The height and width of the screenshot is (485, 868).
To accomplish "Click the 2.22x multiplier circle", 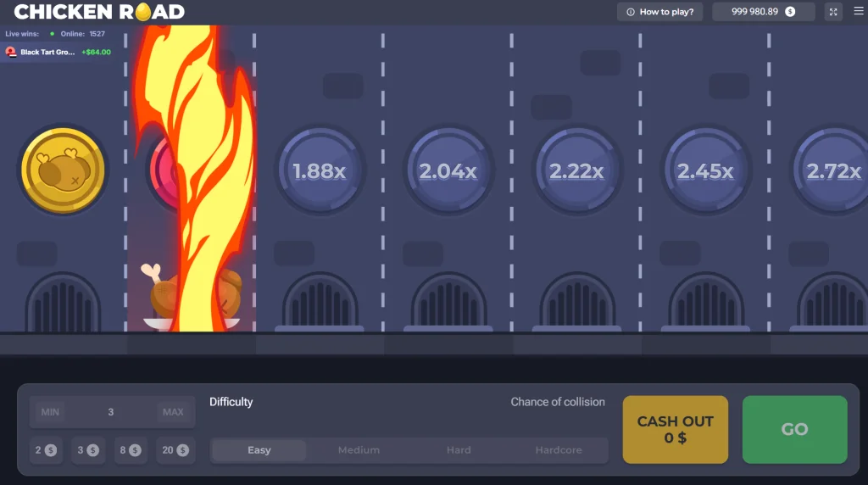I will click(576, 170).
